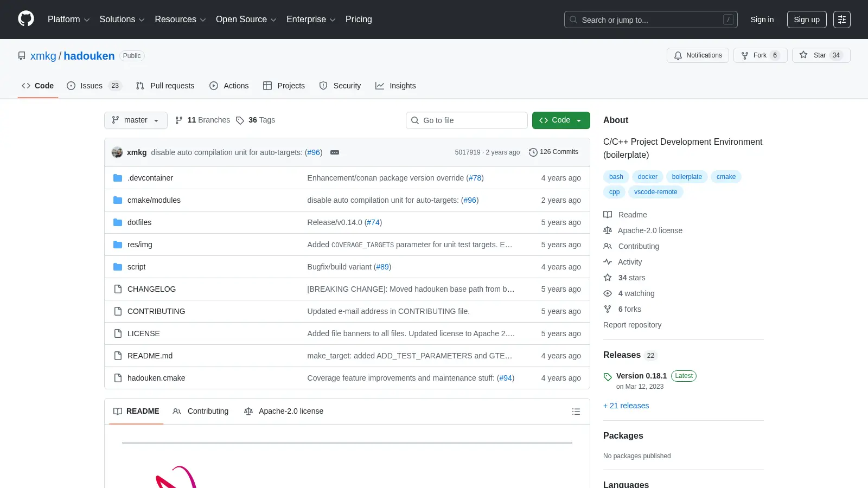Switch to the Security tab
868x488 pixels.
pyautogui.click(x=340, y=86)
